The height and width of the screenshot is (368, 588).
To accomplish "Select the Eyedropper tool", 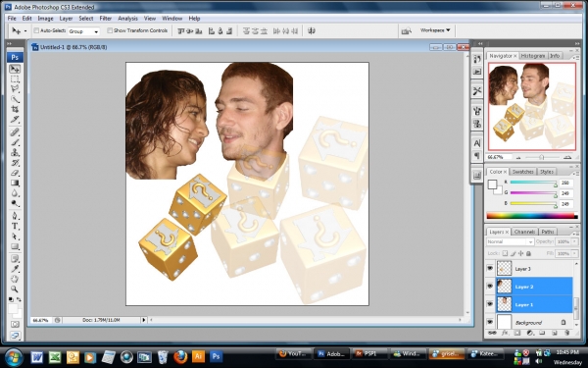I will point(15,269).
